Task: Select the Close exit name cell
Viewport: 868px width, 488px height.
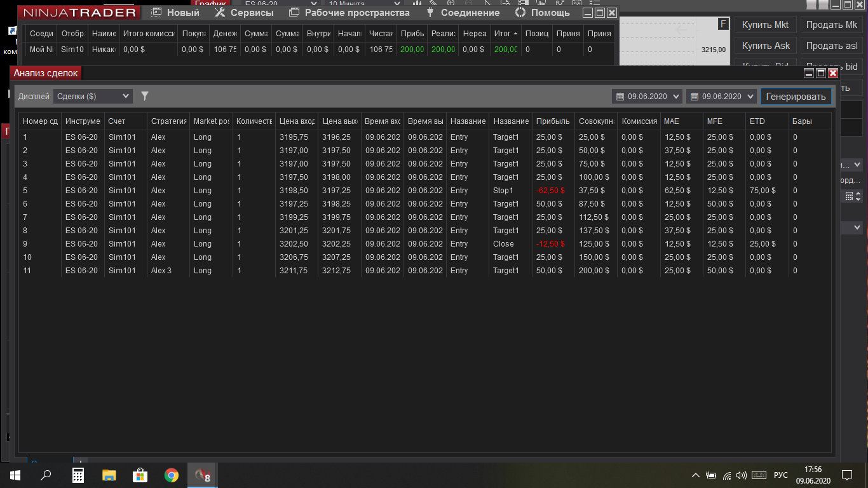Action: 511,244
